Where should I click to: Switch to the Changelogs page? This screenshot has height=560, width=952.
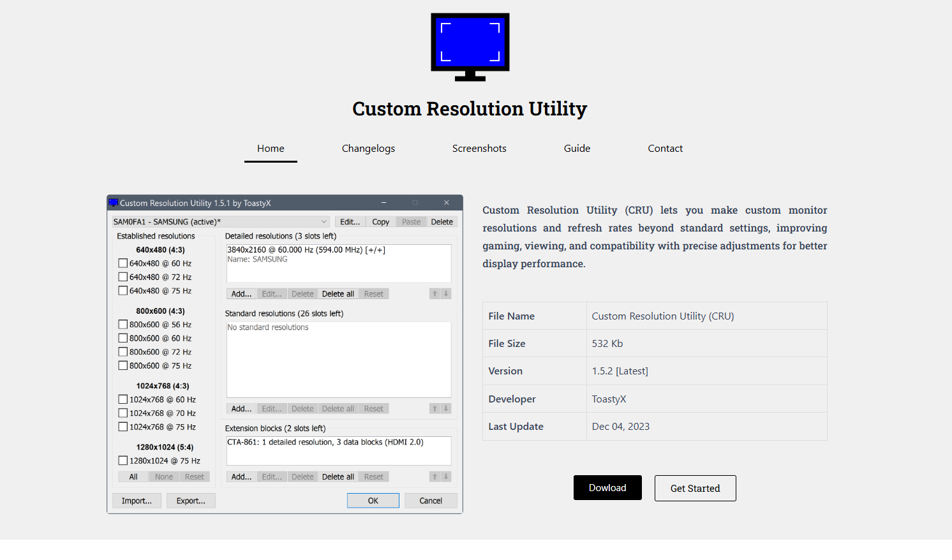(x=368, y=148)
